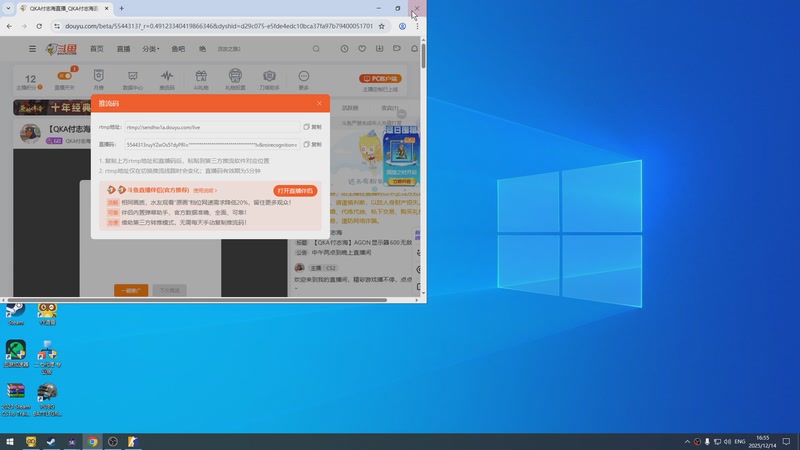This screenshot has width=800, height=450.
Task: Open the 使用说明 link
Action: 205,190
